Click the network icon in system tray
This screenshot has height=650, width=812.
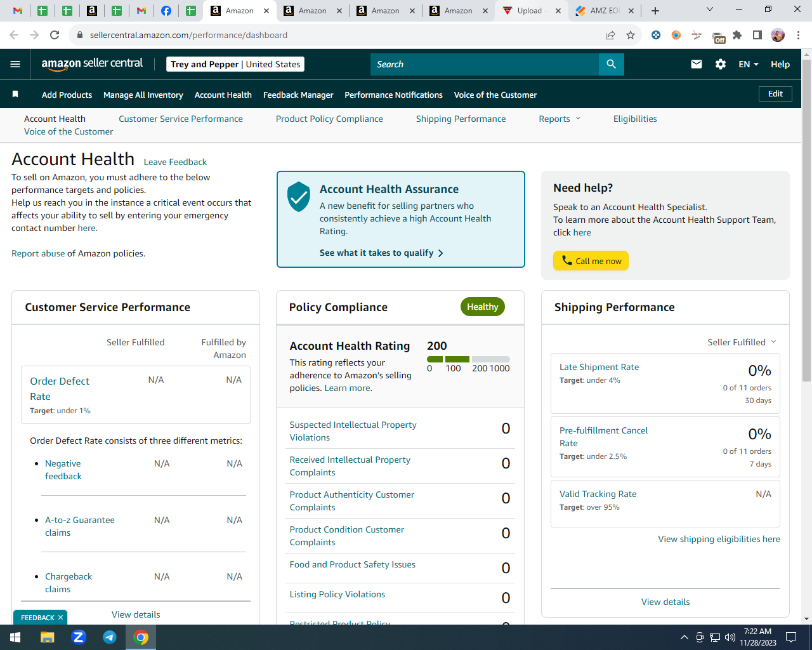pyautogui.click(x=715, y=637)
